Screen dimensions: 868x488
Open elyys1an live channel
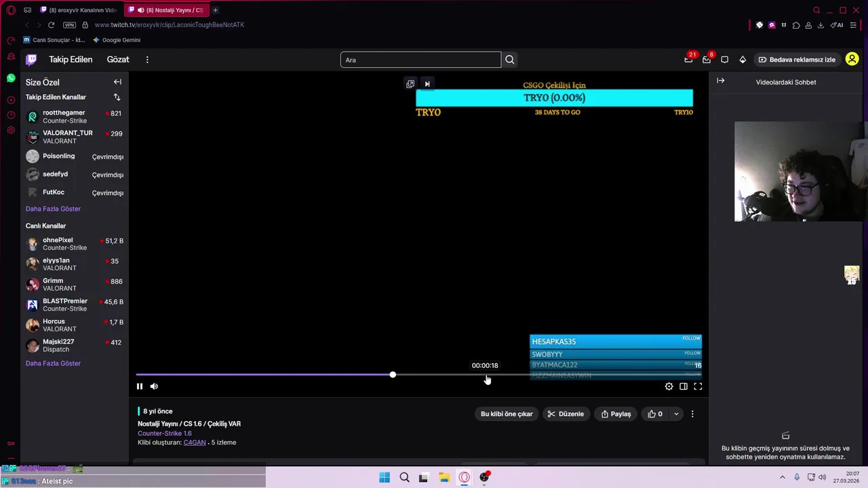pyautogui.click(x=75, y=264)
